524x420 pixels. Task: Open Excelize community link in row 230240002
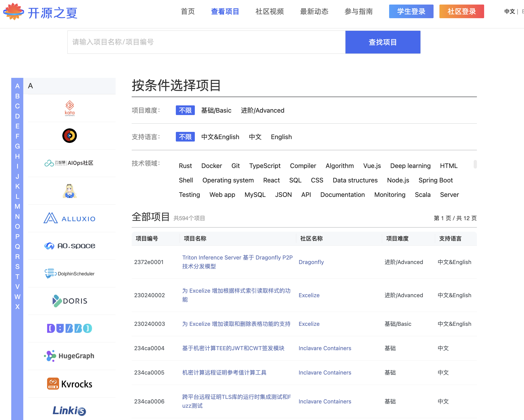(x=309, y=295)
